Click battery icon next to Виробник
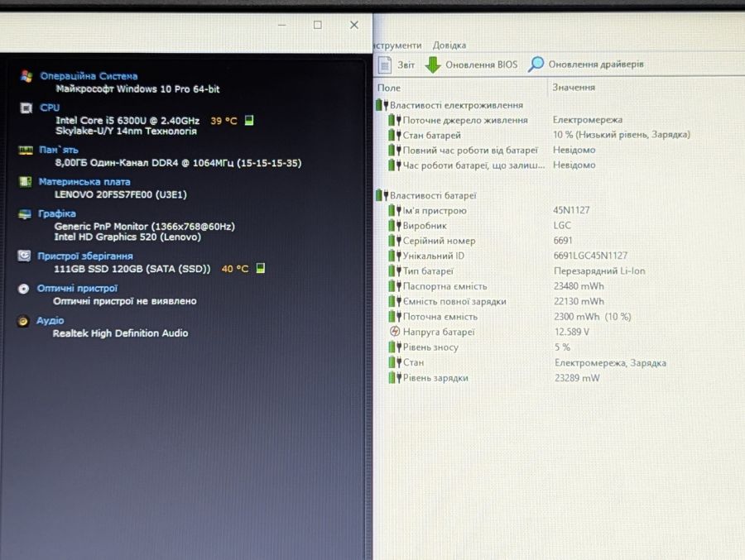Screen dimensions: 745x560 [x=395, y=226]
